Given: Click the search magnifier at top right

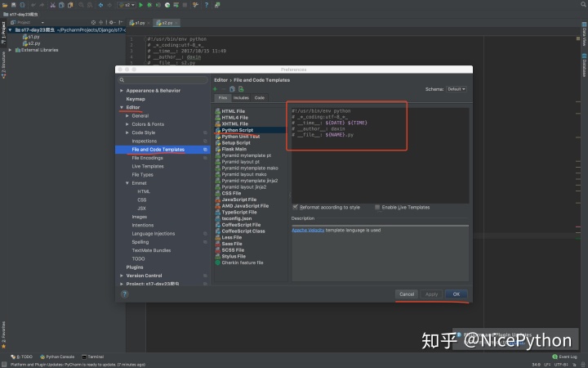Looking at the screenshot, I should (583, 5).
